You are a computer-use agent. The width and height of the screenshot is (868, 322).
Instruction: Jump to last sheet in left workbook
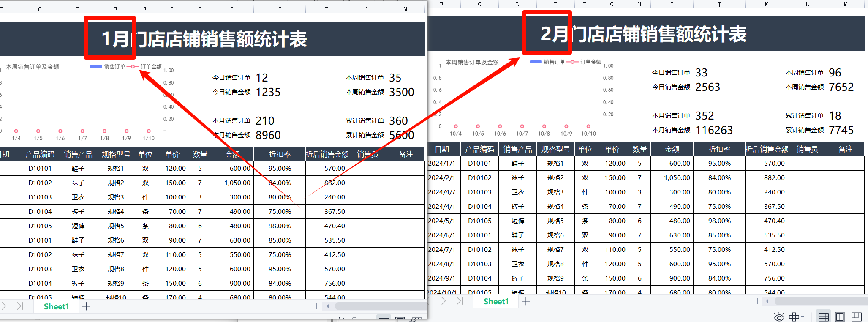pyautogui.click(x=20, y=306)
